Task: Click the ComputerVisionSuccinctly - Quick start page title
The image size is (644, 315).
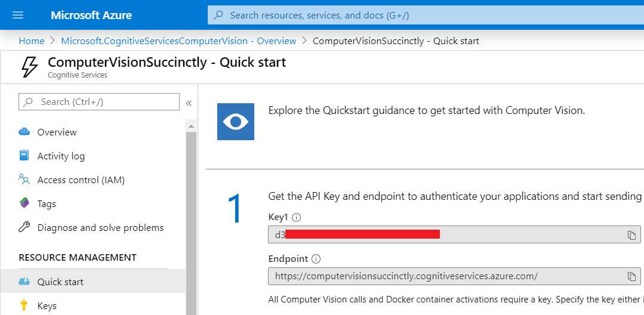Action: pyautogui.click(x=167, y=63)
